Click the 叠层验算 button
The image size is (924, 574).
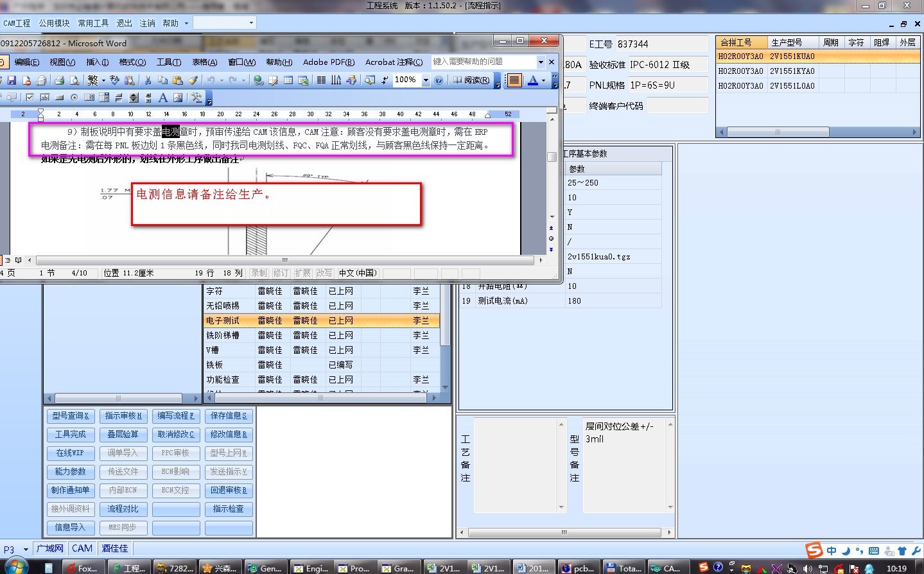click(x=123, y=435)
